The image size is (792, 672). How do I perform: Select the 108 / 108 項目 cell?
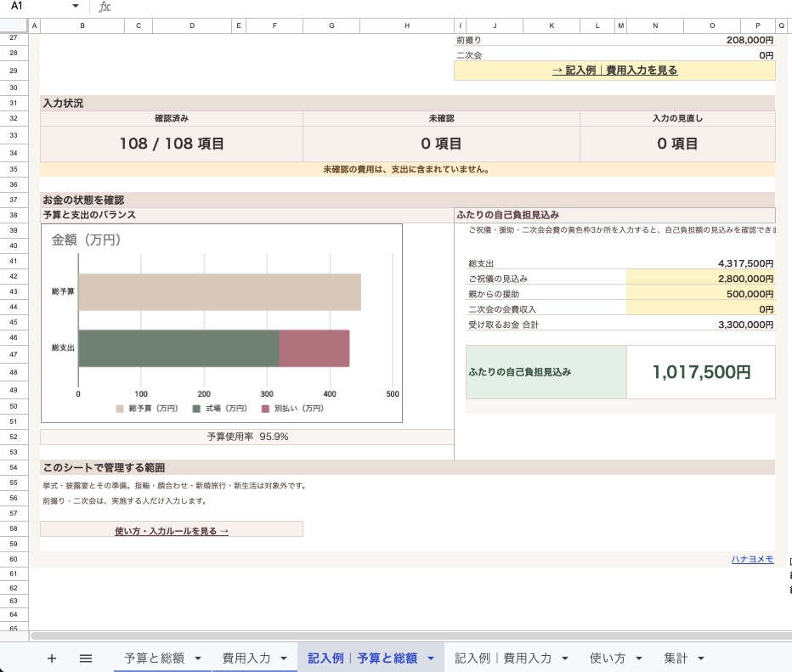pos(172,144)
